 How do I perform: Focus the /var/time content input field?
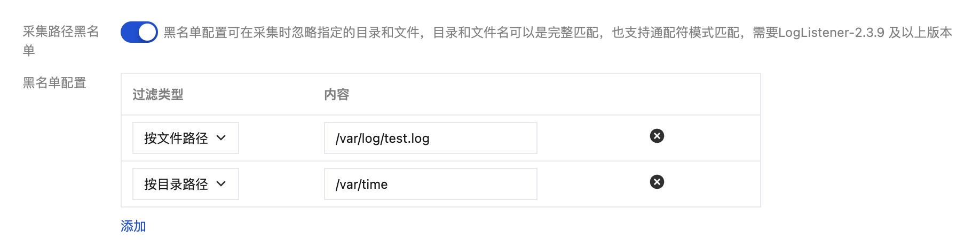tap(430, 184)
